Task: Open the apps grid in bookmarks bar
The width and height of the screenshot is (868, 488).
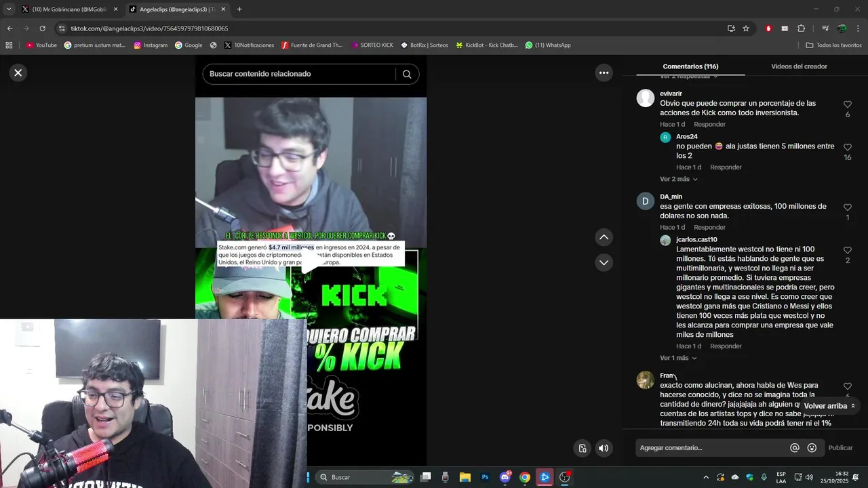Action: tap(9, 45)
